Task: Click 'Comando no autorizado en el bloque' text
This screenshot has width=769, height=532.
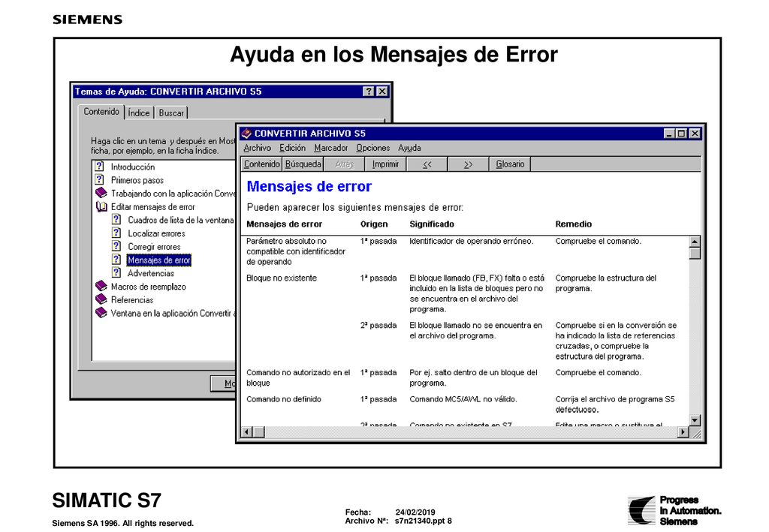Action: point(298,377)
